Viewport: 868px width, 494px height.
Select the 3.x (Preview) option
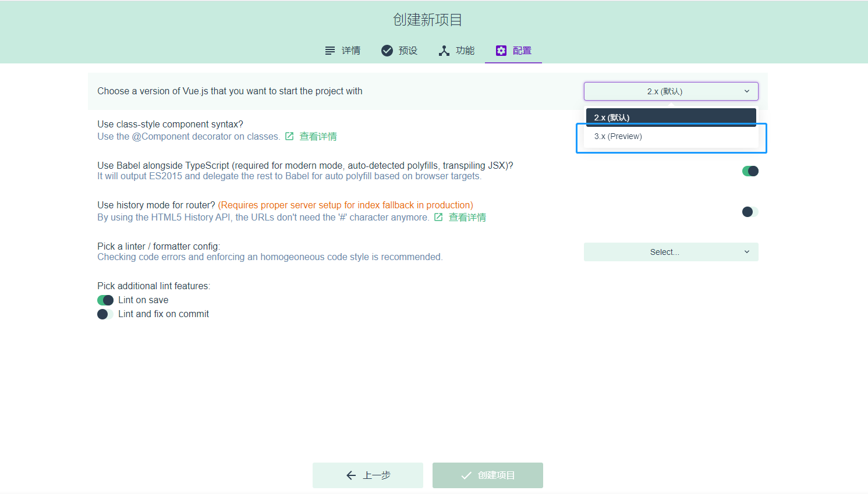pyautogui.click(x=618, y=136)
